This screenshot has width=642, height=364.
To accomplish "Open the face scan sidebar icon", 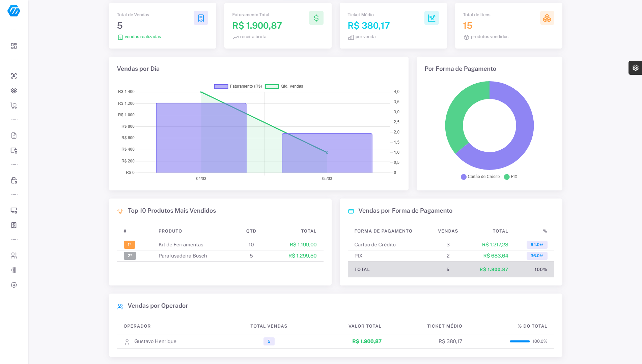I will 14,76.
